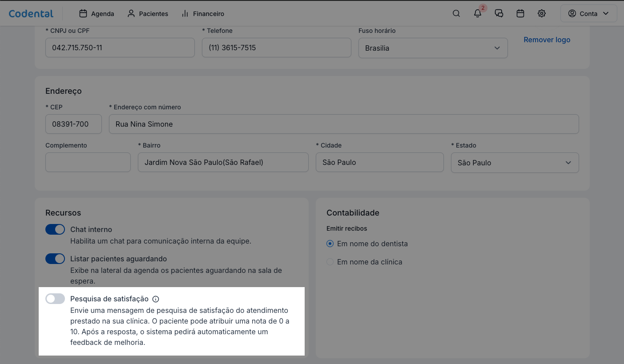
Task: Open the internal chat messages icon
Action: point(499,13)
